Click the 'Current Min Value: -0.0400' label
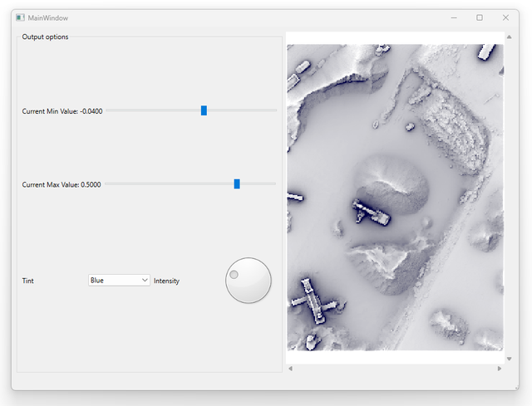The height and width of the screenshot is (406, 532). pyautogui.click(x=62, y=111)
